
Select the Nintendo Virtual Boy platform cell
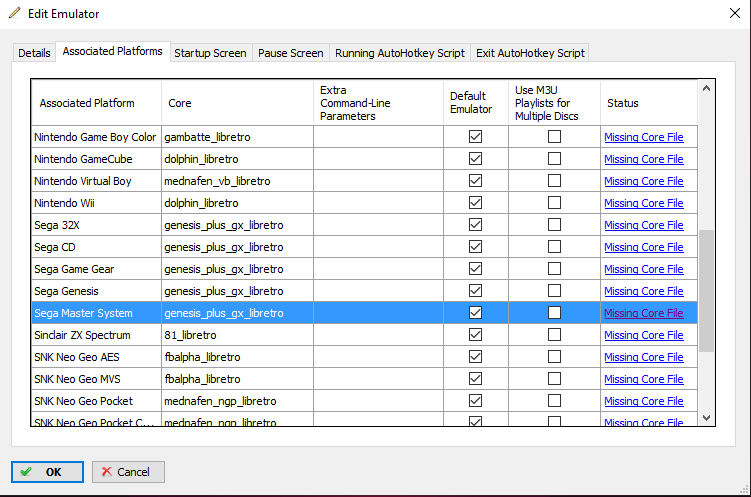point(97,181)
